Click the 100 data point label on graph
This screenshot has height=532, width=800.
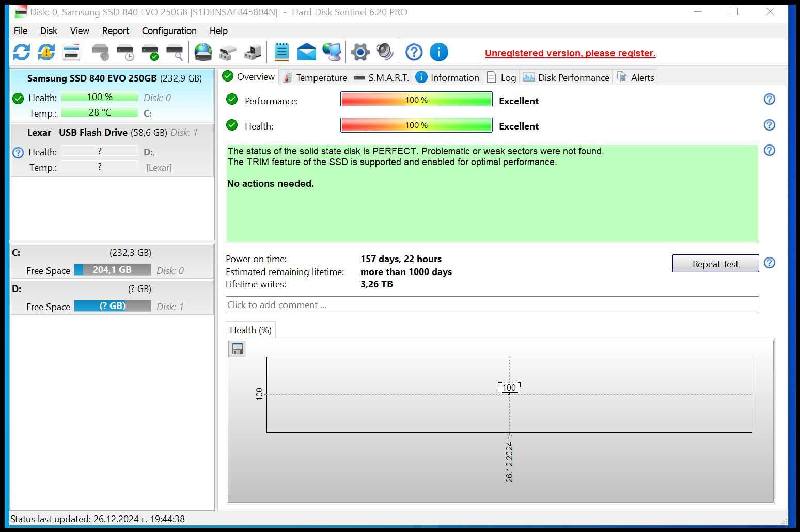[x=509, y=388]
